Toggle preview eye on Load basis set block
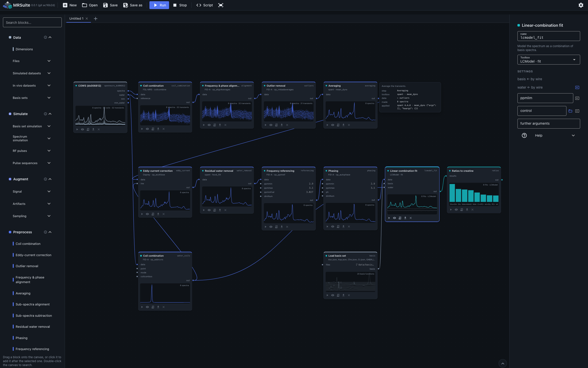The height and width of the screenshot is (368, 588). pyautogui.click(x=333, y=295)
